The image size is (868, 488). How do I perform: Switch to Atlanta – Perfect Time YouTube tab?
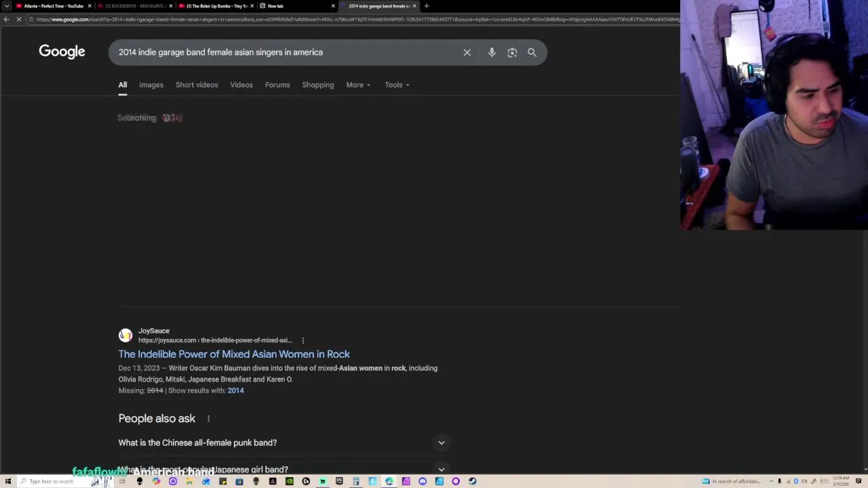(x=53, y=6)
